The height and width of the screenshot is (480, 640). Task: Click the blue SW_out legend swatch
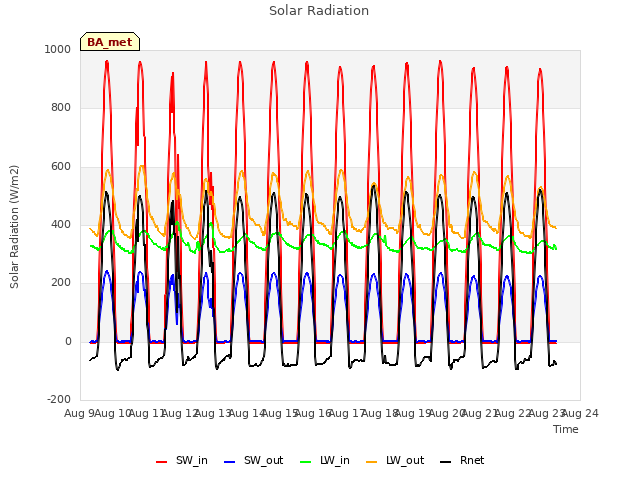click(x=230, y=462)
